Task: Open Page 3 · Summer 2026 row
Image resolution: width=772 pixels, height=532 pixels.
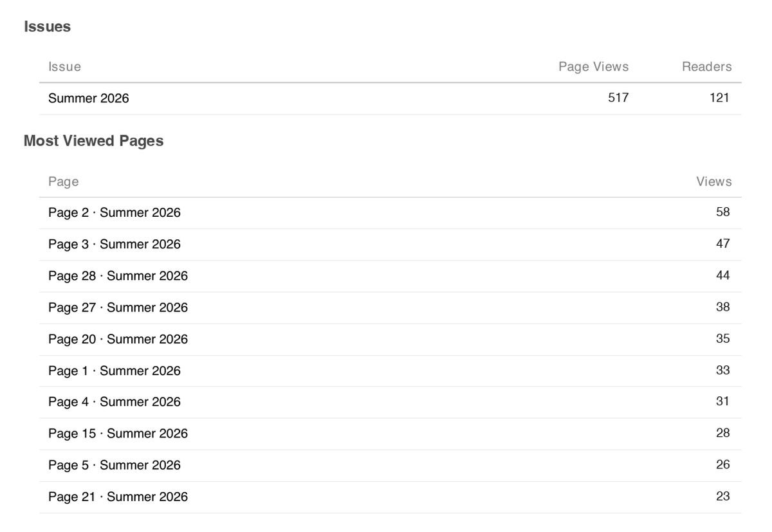Action: (x=390, y=244)
